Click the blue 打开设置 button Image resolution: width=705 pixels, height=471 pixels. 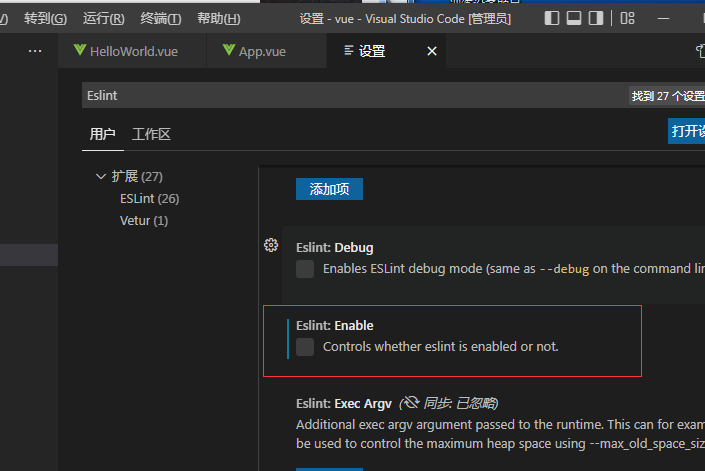click(687, 131)
